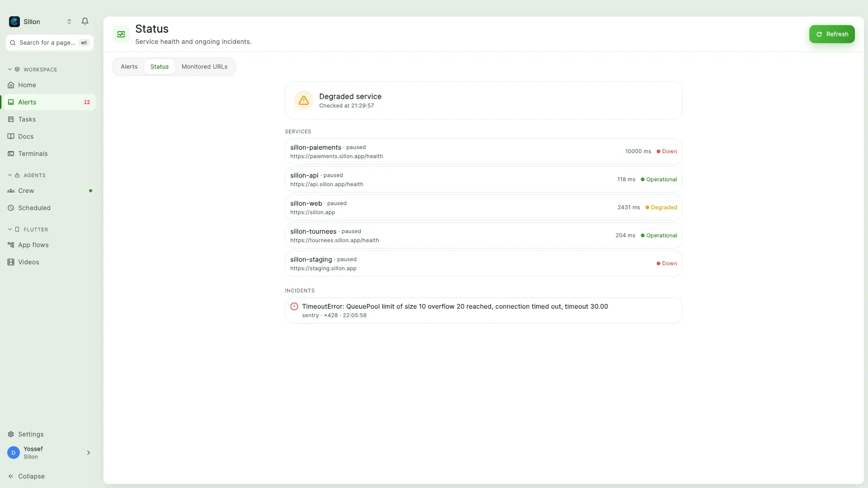Image resolution: width=868 pixels, height=488 pixels.
Task: Open the Sillon workspace switcher
Action: [x=41, y=22]
